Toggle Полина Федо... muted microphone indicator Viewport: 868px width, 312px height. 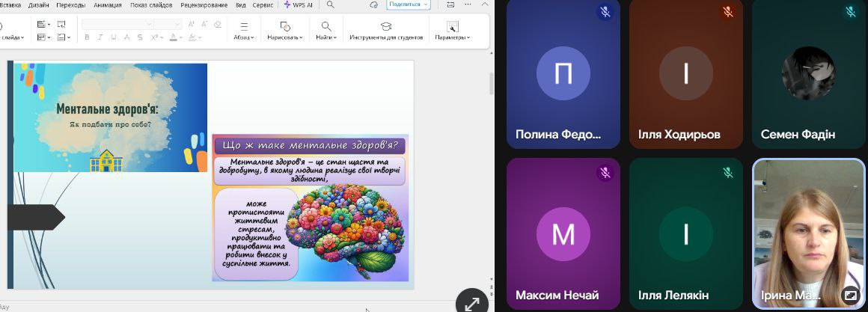pyautogui.click(x=605, y=12)
